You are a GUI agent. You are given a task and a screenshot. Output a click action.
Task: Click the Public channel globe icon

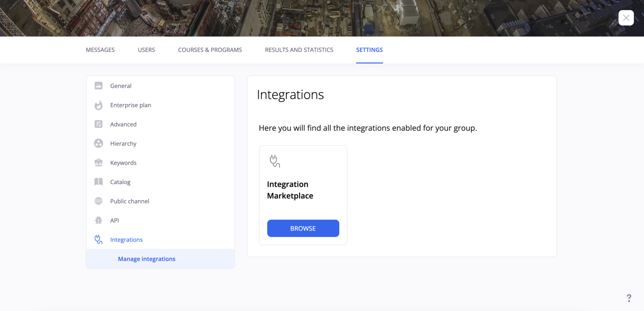click(98, 201)
